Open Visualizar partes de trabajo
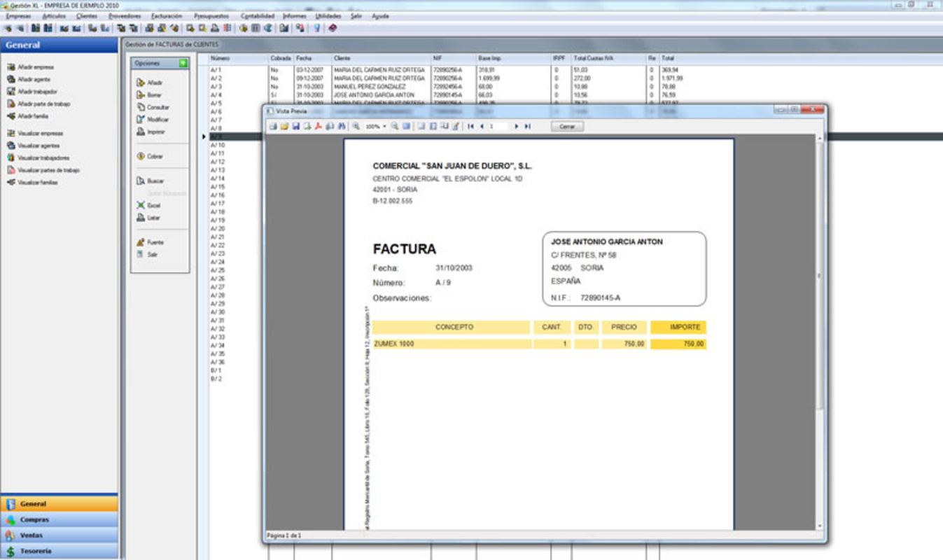Screen dimensions: 943x560 point(43,170)
